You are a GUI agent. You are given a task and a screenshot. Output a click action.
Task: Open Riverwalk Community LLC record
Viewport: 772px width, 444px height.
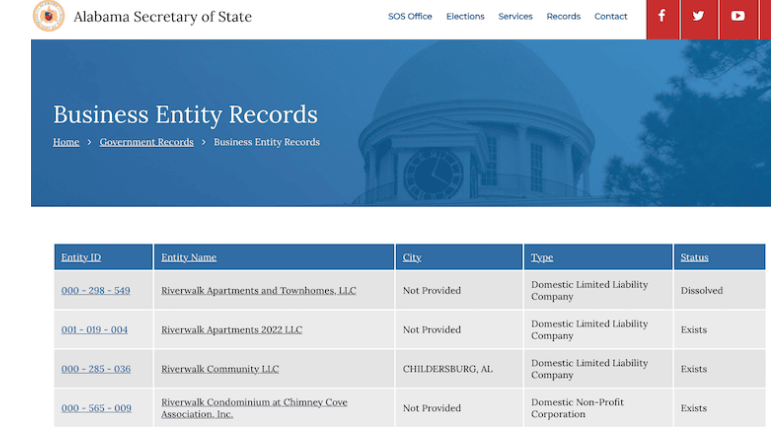tap(220, 369)
